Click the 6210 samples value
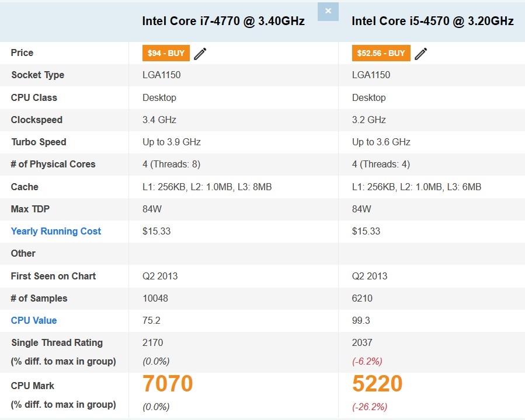The image size is (525, 420). pos(362,298)
